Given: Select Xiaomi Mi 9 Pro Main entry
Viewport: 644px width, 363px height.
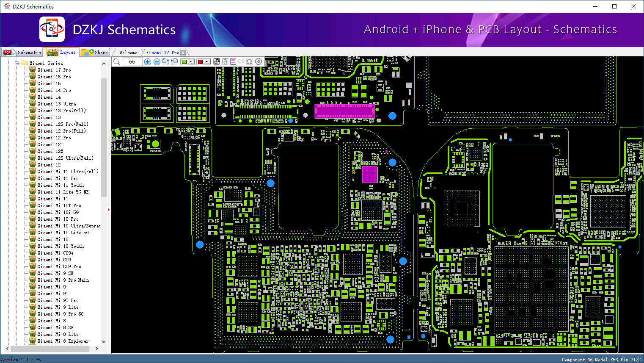Looking at the screenshot, I should (63, 280).
